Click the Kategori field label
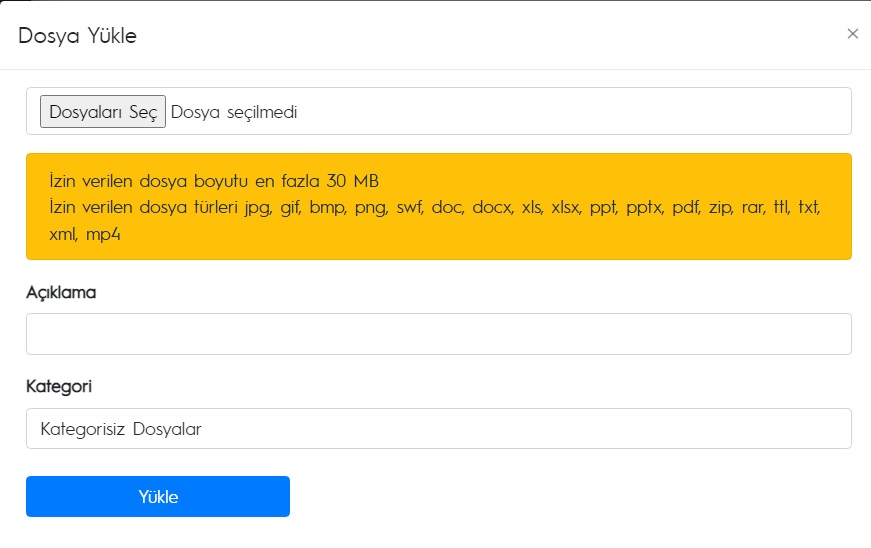871x548 pixels. (59, 386)
